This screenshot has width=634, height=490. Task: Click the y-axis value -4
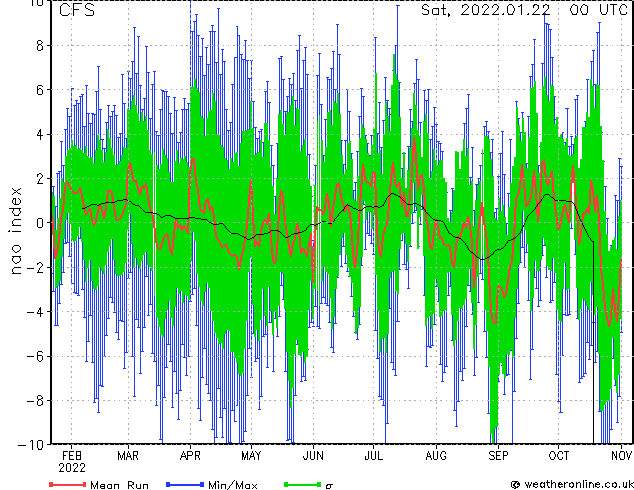tap(35, 312)
